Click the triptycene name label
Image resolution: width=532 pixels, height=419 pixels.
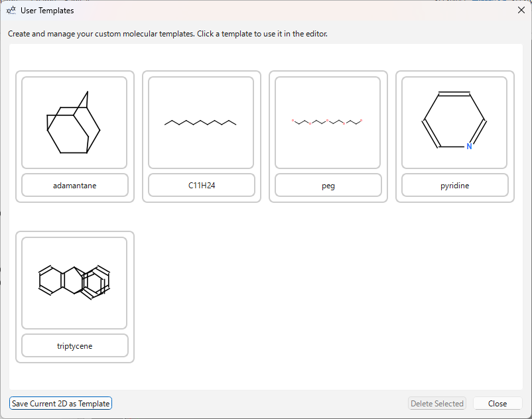pos(75,346)
